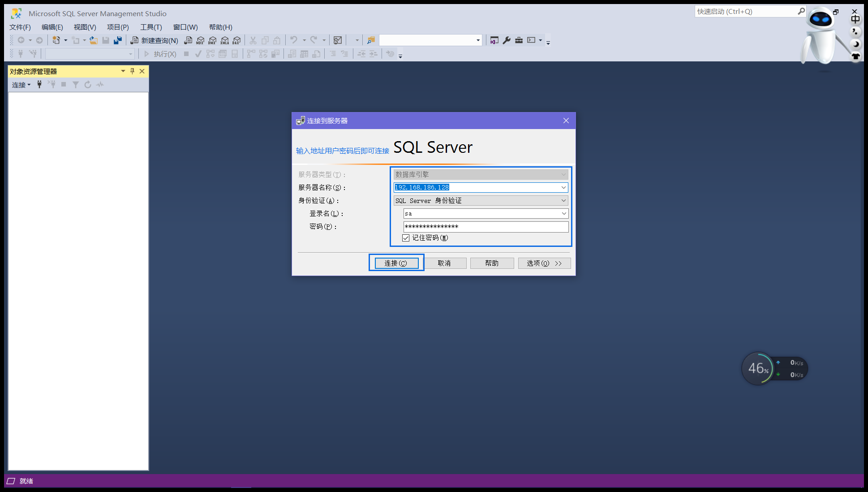Open the Authentication (身份验证) dropdown
This screenshot has height=492, width=868.
[563, 200]
